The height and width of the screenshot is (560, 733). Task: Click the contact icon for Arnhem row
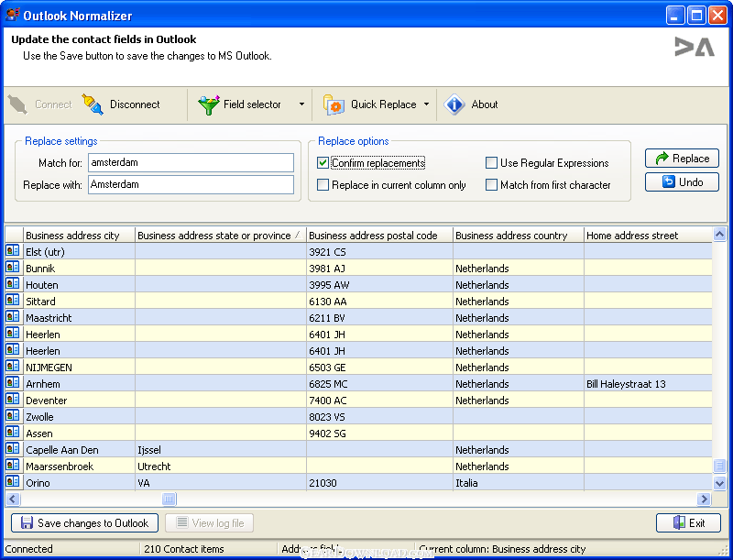[13, 382]
